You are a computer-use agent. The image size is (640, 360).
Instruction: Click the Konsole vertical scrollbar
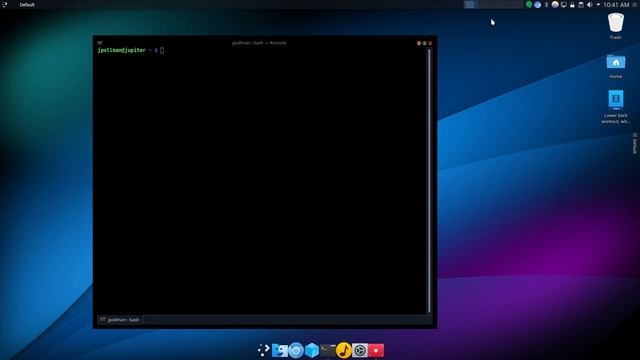point(429,181)
